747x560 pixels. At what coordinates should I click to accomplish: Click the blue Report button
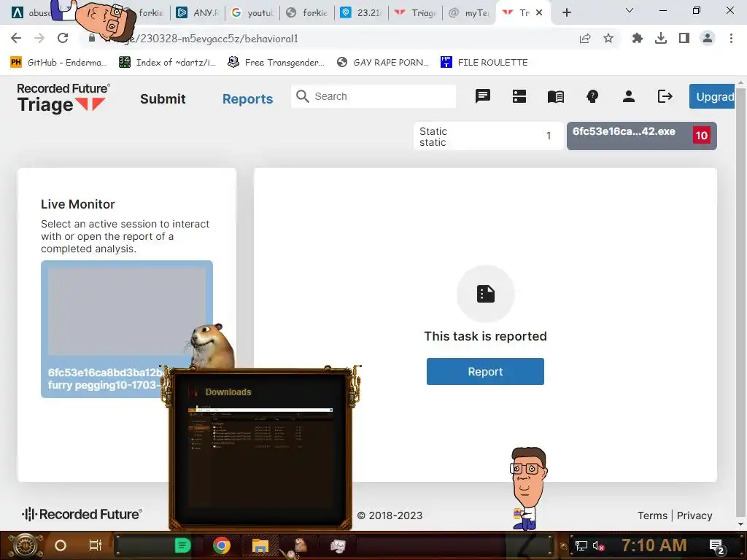pos(485,371)
